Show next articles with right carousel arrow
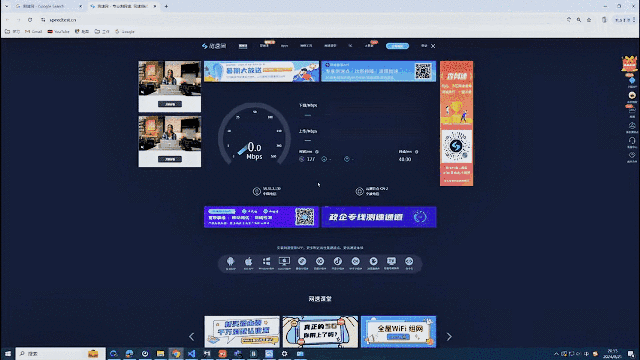This screenshot has width=640, height=360. click(x=449, y=337)
